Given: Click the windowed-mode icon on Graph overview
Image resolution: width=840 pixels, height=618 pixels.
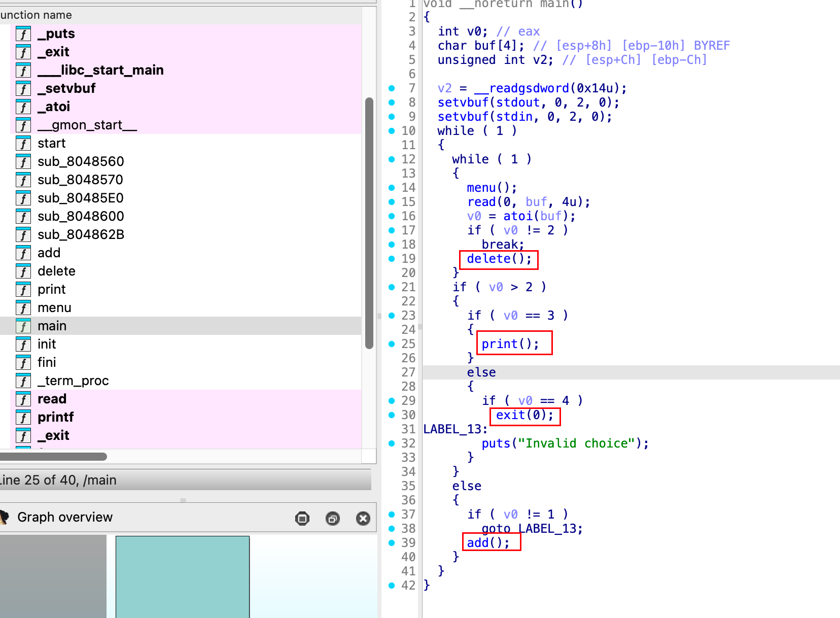Looking at the screenshot, I should tap(302, 518).
